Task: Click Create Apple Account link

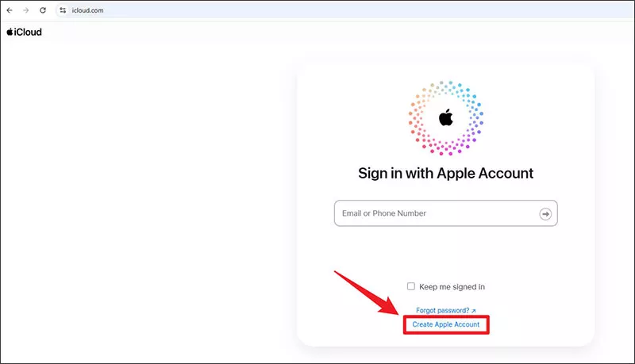Action: (445, 324)
